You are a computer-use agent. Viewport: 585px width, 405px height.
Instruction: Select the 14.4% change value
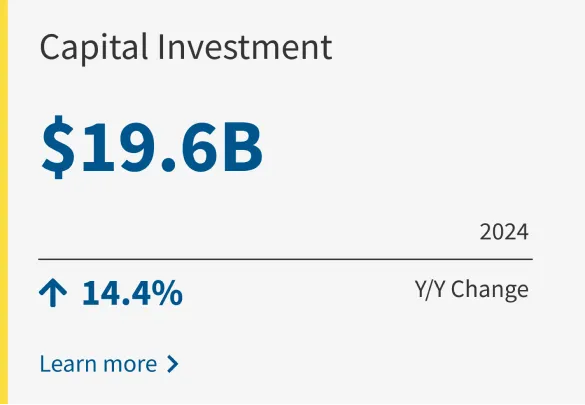point(132,293)
